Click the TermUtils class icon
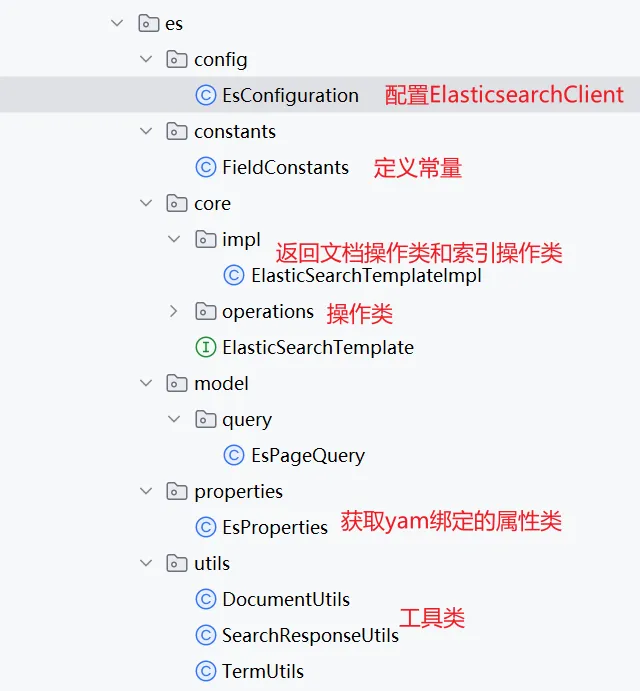 (x=205, y=671)
